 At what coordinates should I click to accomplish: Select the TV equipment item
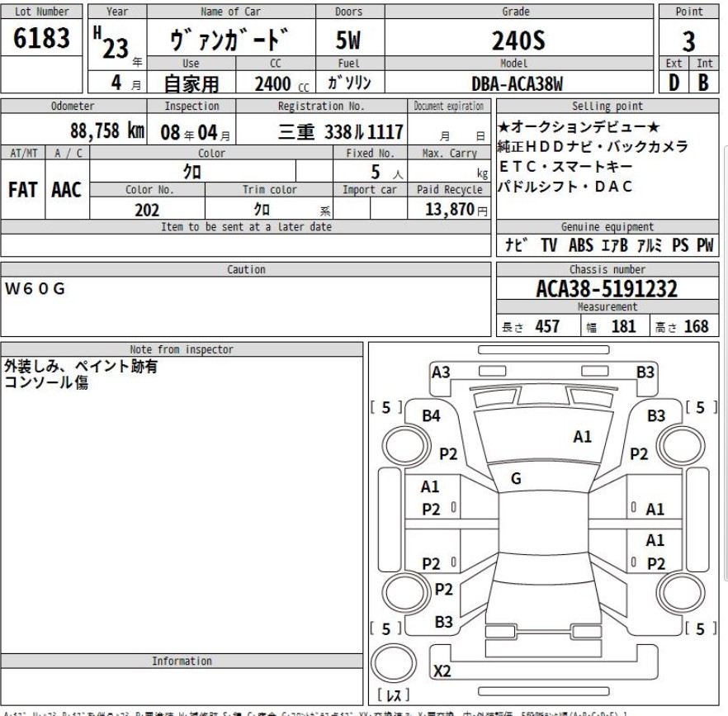(x=548, y=244)
